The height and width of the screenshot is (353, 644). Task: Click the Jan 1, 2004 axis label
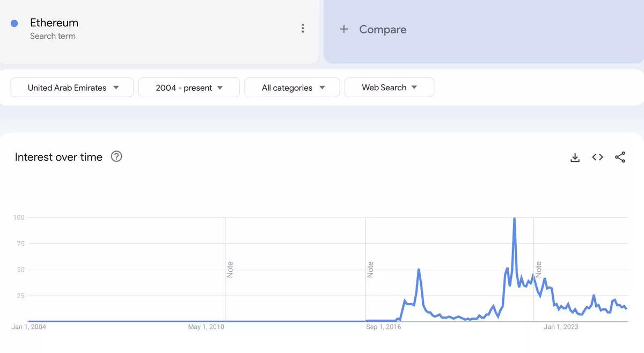29,327
